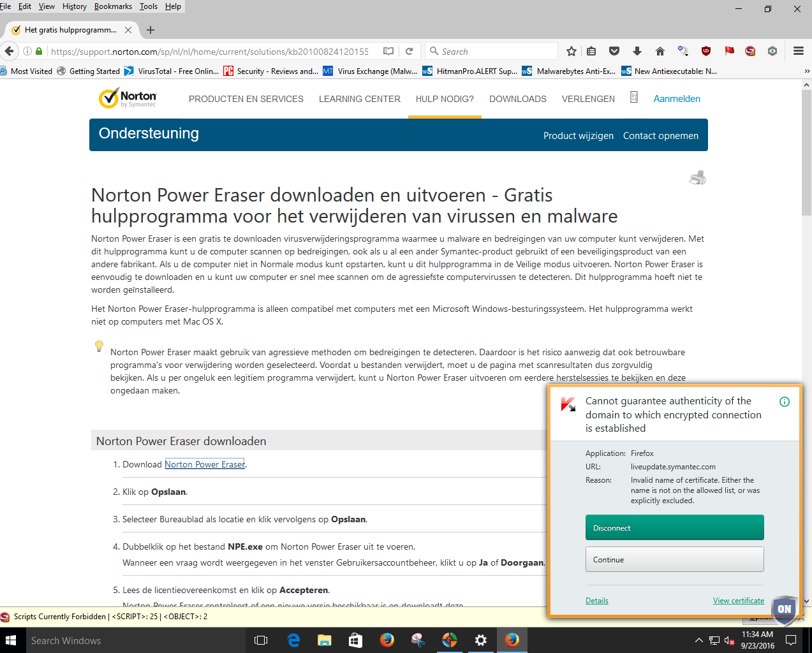Click Product wijzigen link
Screen dimensions: 812x653
tap(579, 136)
